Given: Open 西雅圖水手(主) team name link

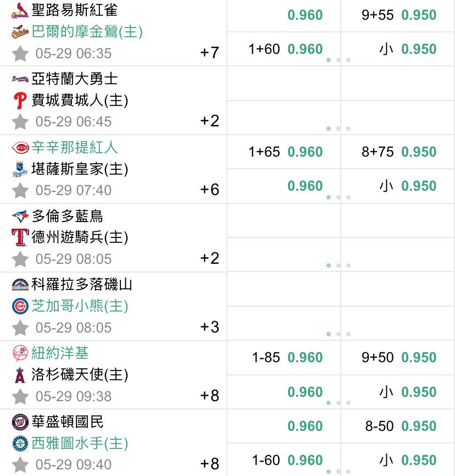Looking at the screenshot, I should tap(80, 443).
